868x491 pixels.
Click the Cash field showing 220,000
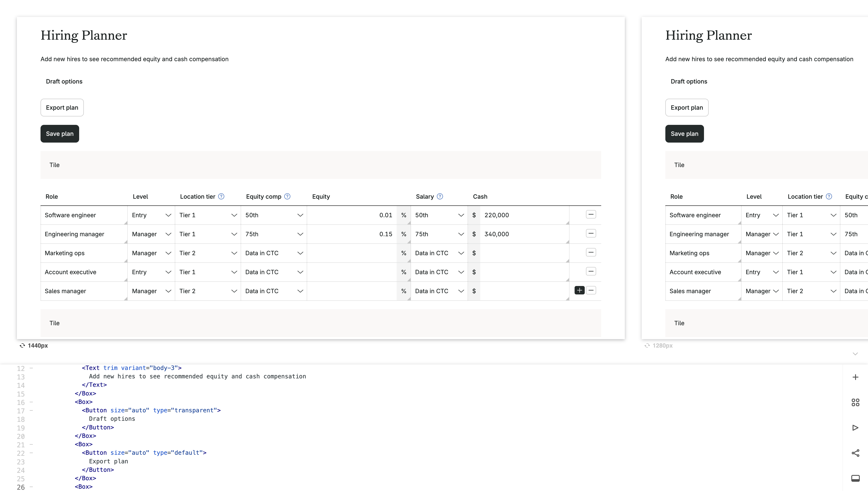(523, 215)
